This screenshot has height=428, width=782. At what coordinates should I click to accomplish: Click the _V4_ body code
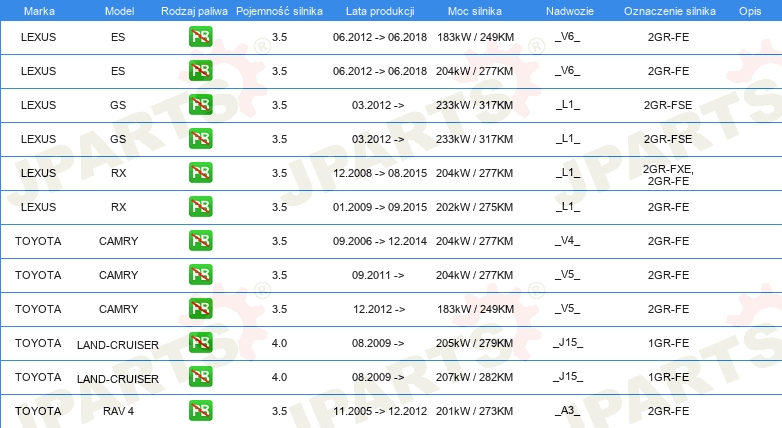pyautogui.click(x=568, y=241)
